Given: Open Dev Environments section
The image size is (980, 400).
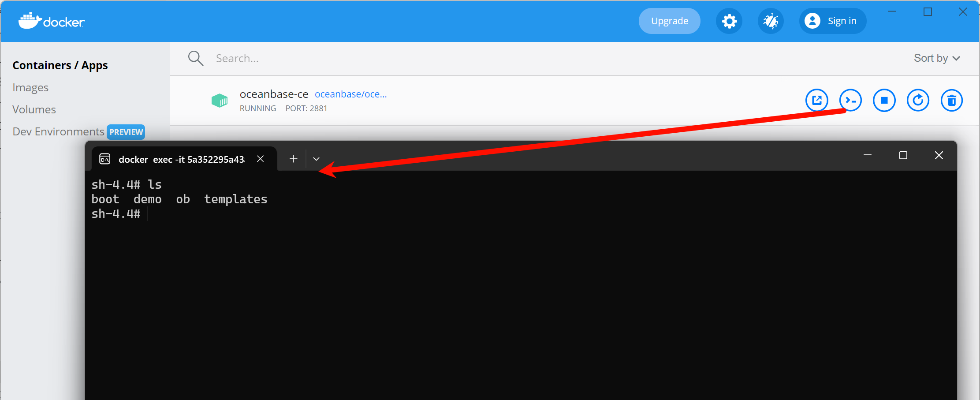Looking at the screenshot, I should [x=58, y=131].
